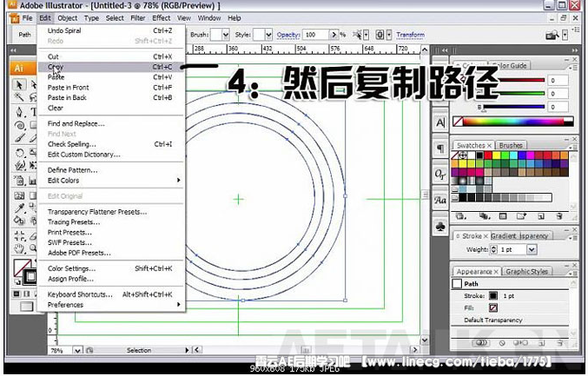Expand the Opacity slider arrow

pos(334,35)
